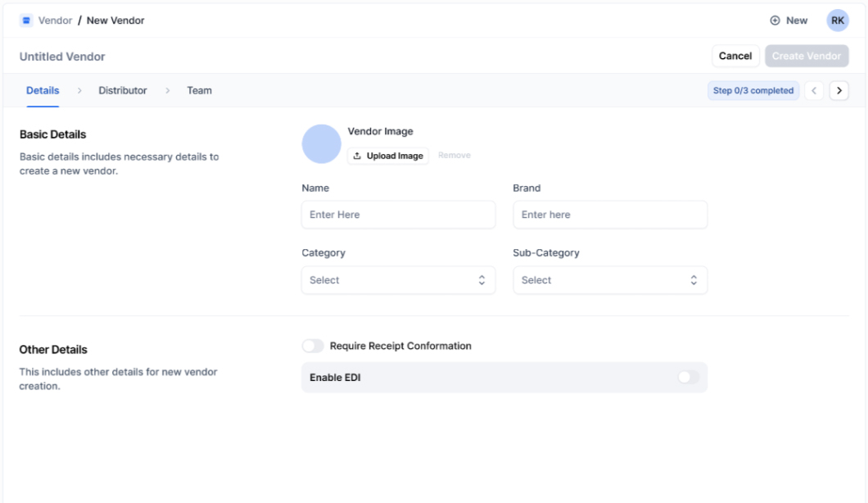Click the upload arrow icon for vendor image
The height and width of the screenshot is (503, 868).
coord(358,156)
